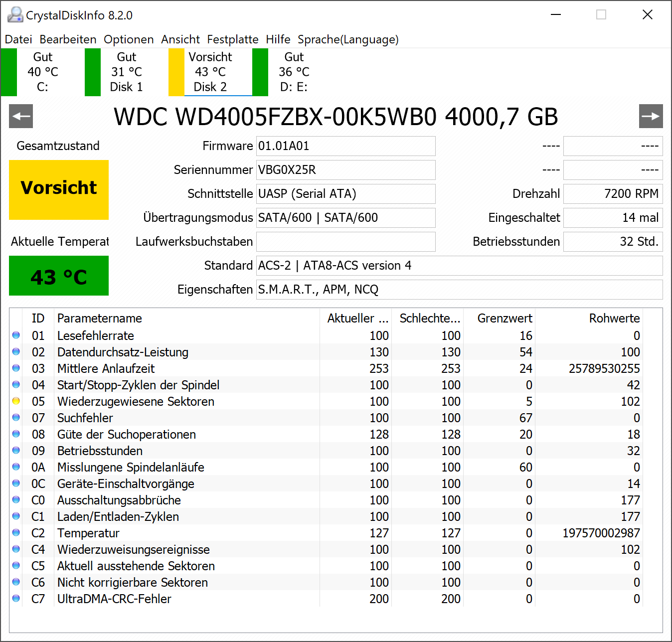672x642 pixels.
Task: Click the Grenzwert column header
Action: (499, 318)
